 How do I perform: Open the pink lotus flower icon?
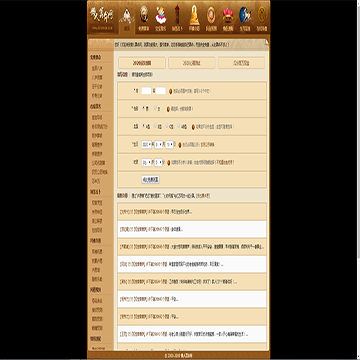click(x=228, y=16)
